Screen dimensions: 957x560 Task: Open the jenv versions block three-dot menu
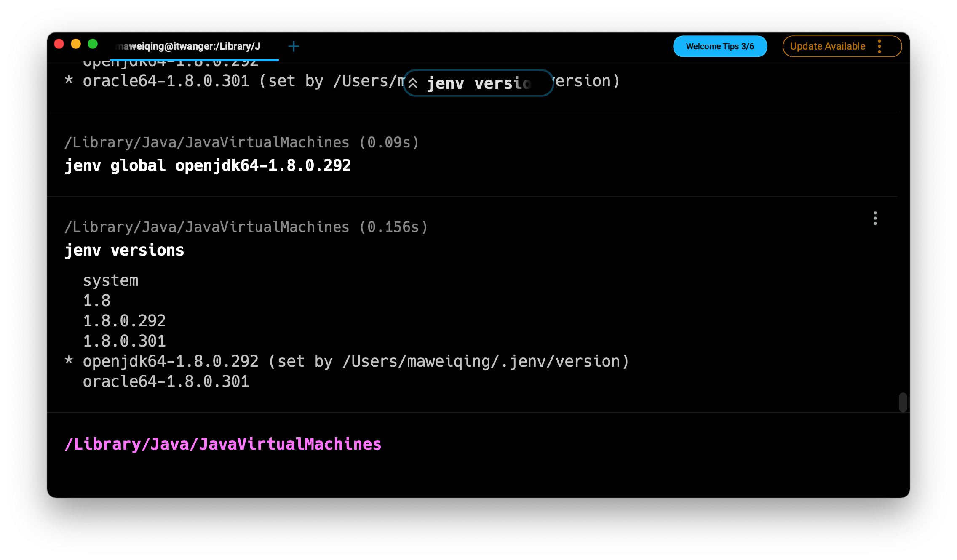pyautogui.click(x=875, y=218)
